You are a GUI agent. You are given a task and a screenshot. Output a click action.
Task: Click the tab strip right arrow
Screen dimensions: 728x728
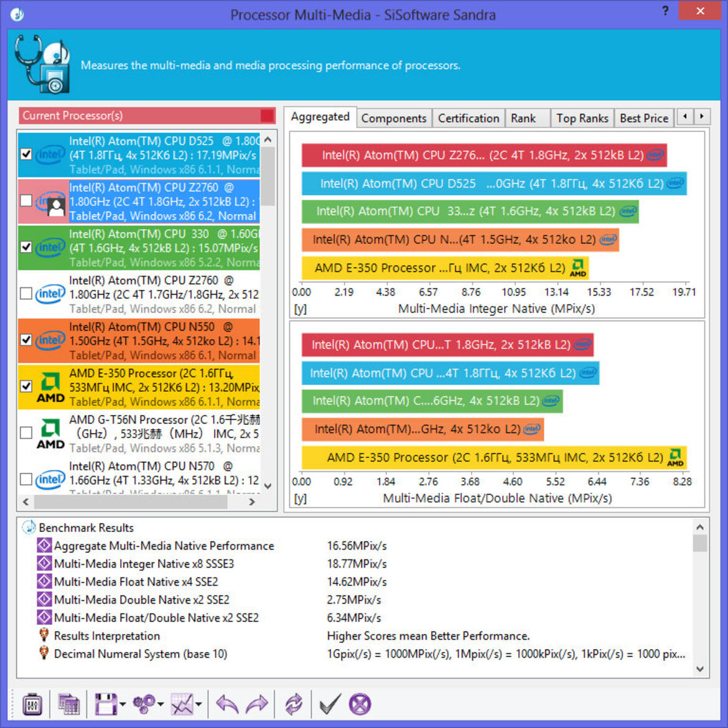pyautogui.click(x=701, y=116)
